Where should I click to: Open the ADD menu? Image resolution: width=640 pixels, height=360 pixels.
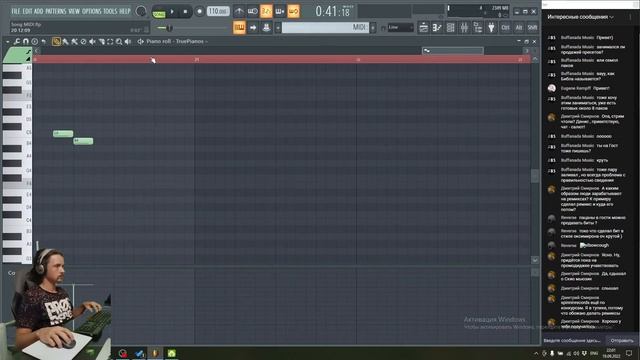pos(38,11)
